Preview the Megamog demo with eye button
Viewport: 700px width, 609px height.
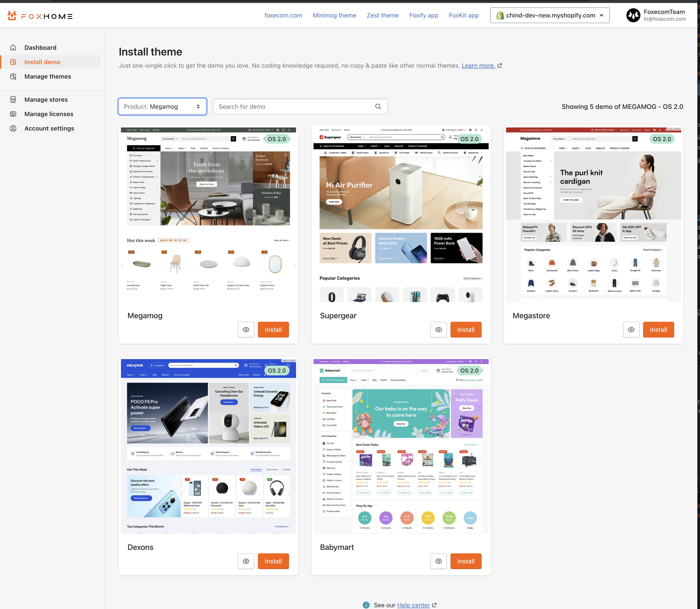coord(246,330)
